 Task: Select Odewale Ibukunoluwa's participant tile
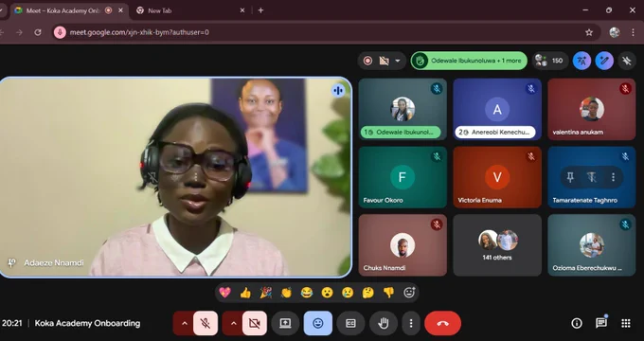pyautogui.click(x=402, y=109)
